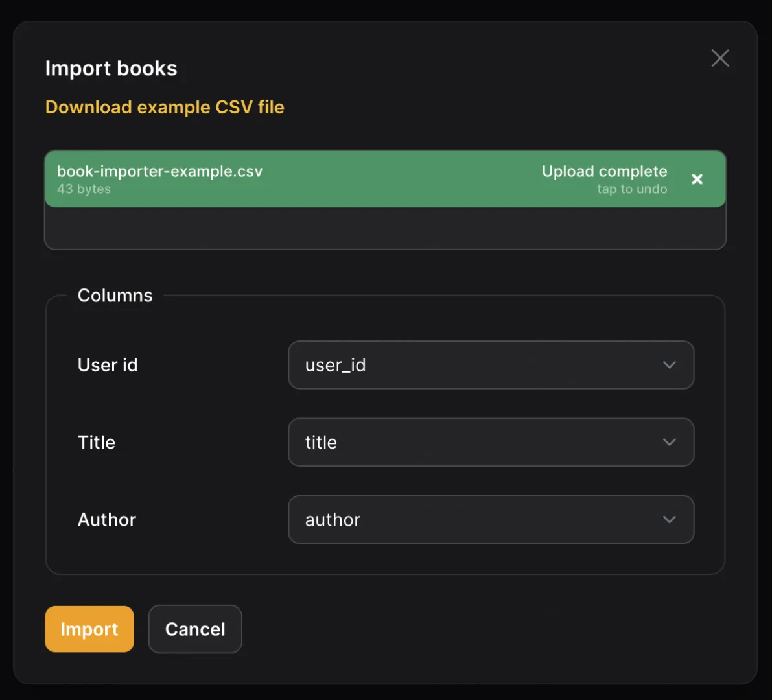This screenshot has width=772, height=700.
Task: Open the author column mapping dropdown
Action: click(491, 519)
